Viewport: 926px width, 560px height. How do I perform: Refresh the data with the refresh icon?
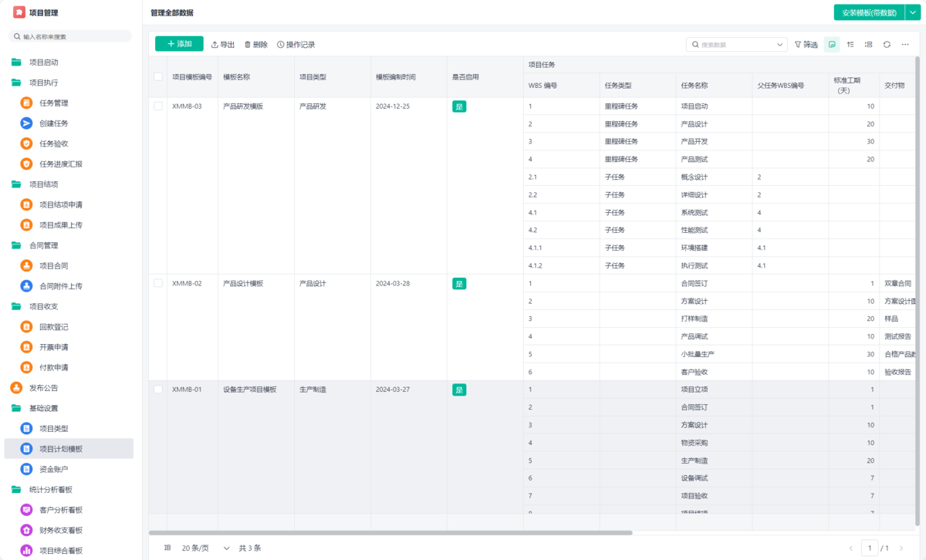tap(887, 45)
